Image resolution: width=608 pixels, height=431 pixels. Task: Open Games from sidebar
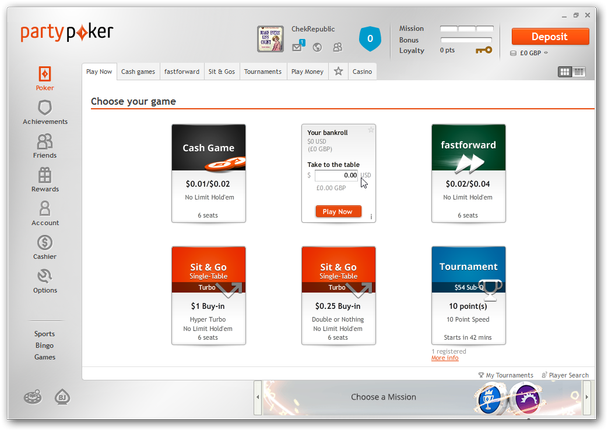pyautogui.click(x=45, y=357)
